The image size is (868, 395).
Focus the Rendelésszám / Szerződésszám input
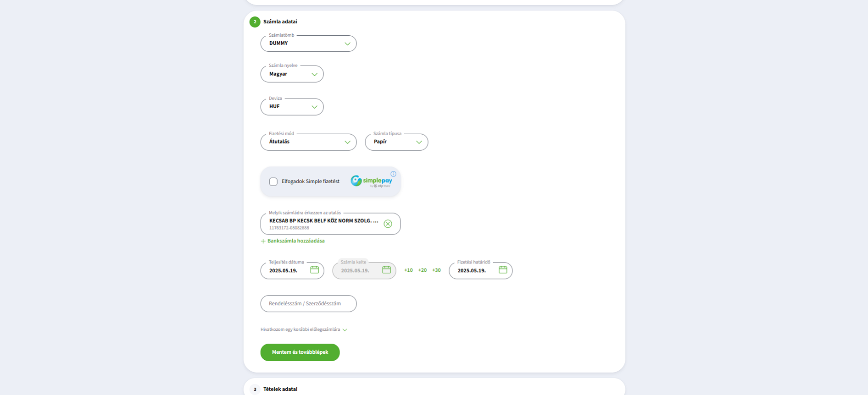(308, 304)
